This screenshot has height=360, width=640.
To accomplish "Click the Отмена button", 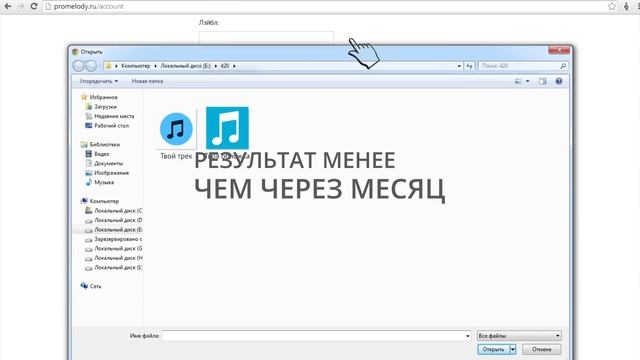I will [x=541, y=349].
